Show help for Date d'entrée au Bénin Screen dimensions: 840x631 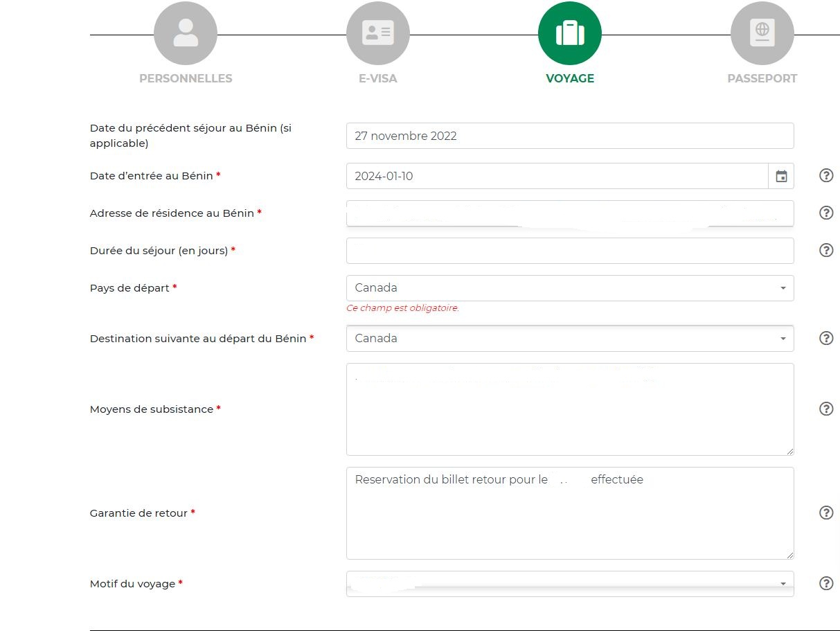[x=826, y=176]
